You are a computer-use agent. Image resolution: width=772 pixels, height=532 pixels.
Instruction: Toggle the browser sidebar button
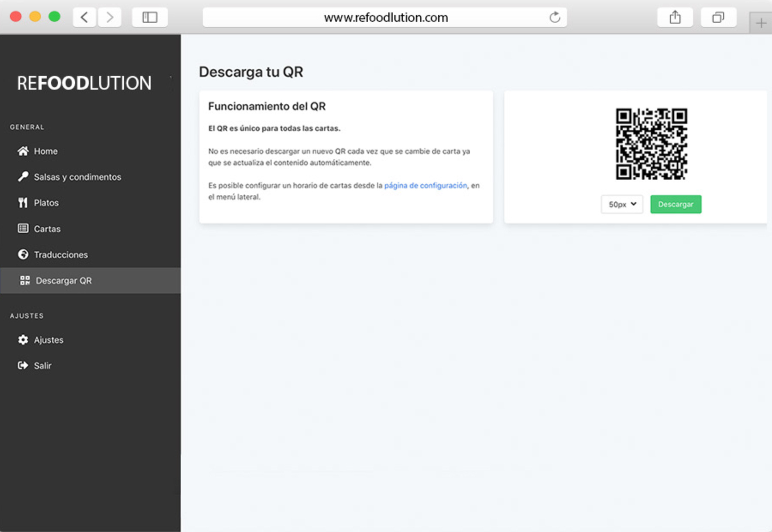coord(150,17)
